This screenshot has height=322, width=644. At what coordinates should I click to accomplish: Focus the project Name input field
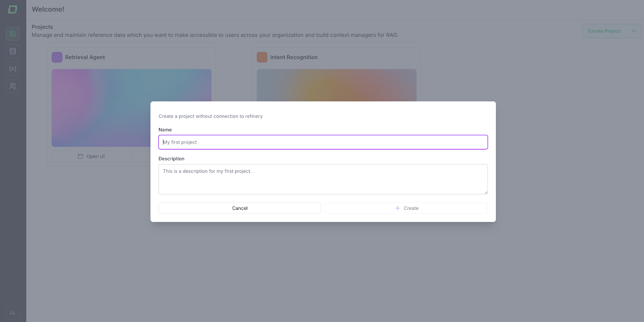(323, 142)
